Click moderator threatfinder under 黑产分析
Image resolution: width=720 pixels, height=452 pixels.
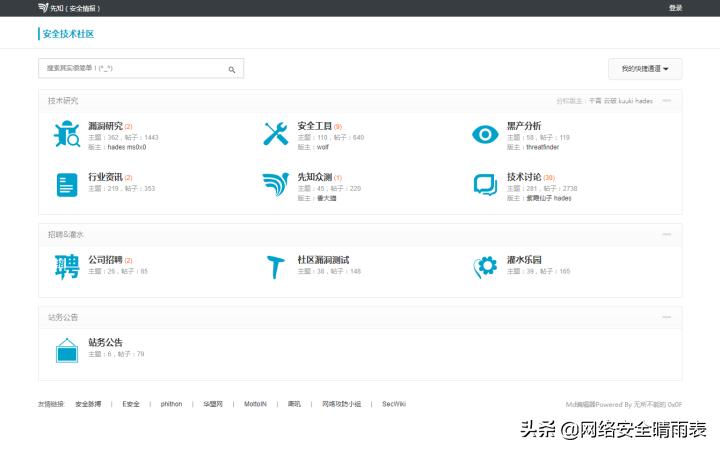(x=543, y=147)
